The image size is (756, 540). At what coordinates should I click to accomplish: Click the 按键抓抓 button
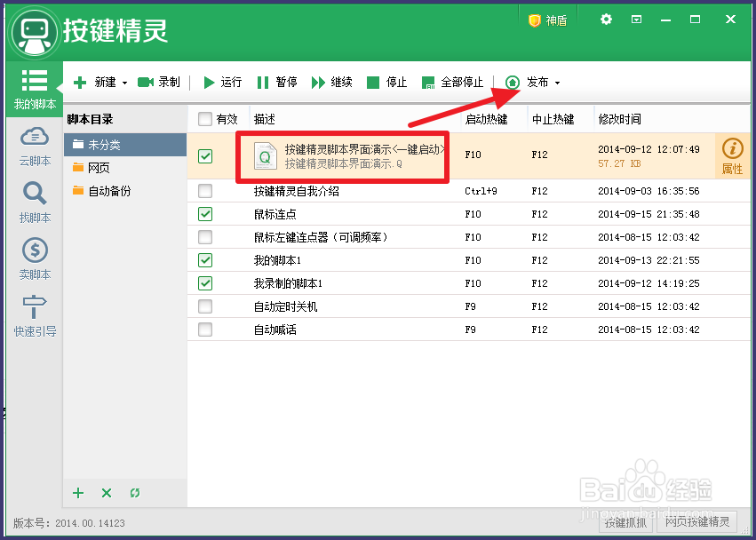[x=625, y=523]
